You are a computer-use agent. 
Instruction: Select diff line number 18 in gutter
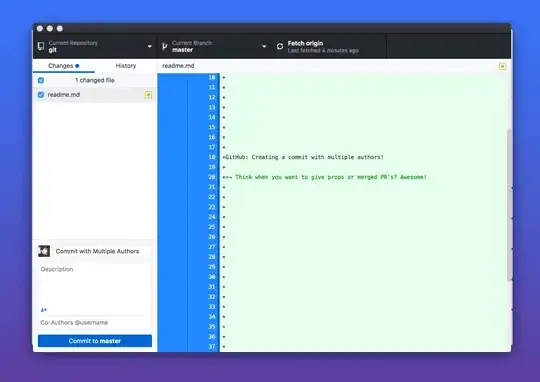211,157
